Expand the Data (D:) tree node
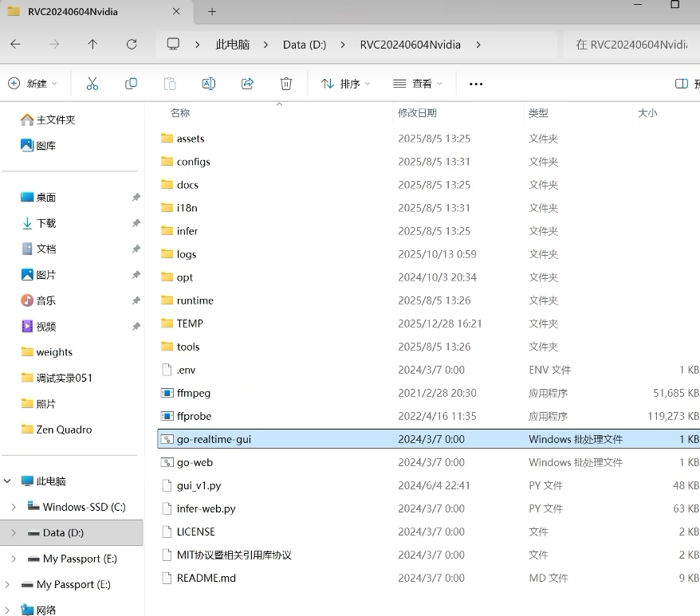Image resolution: width=700 pixels, height=616 pixels. click(x=14, y=532)
